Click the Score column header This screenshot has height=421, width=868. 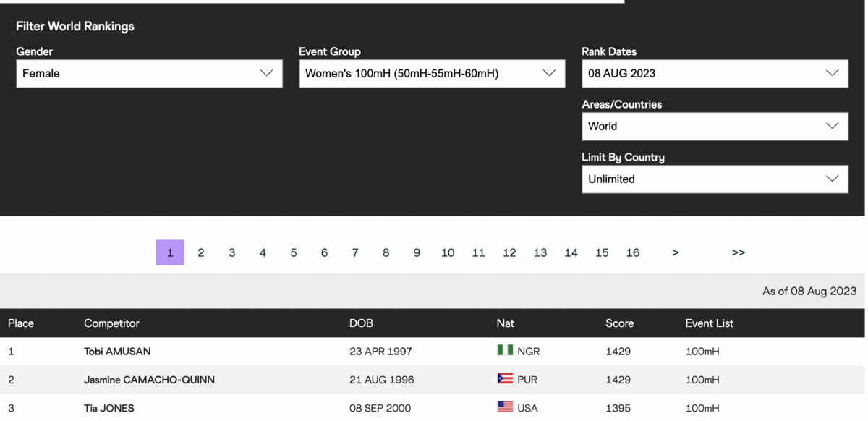(619, 323)
